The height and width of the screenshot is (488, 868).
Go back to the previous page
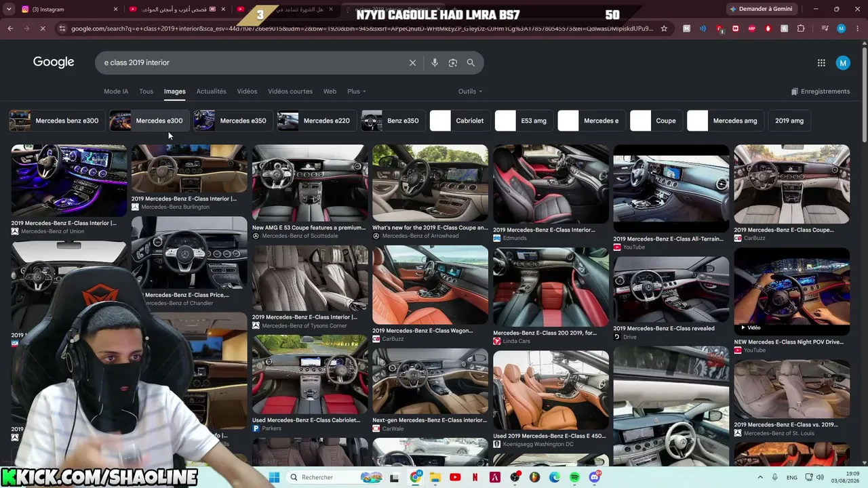[x=10, y=28]
